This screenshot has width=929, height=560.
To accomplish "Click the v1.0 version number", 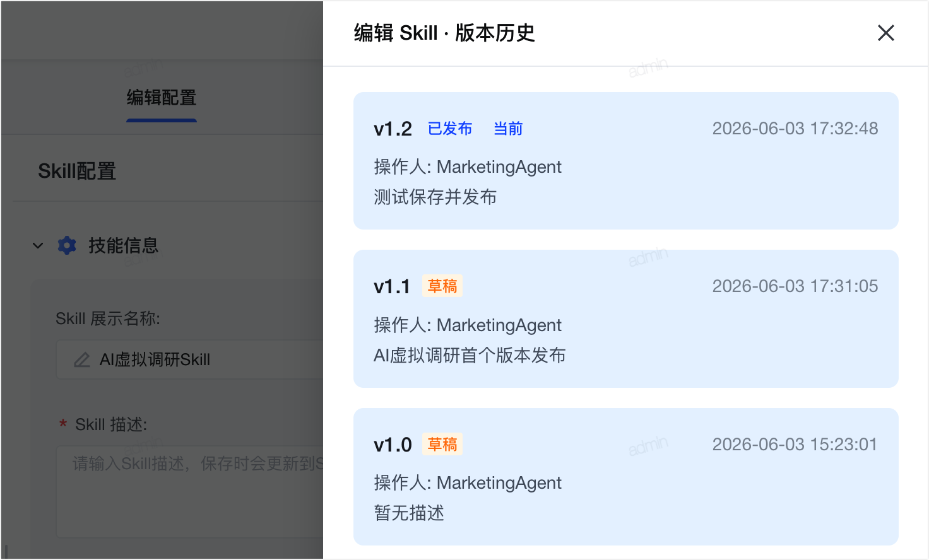I will pyautogui.click(x=393, y=445).
